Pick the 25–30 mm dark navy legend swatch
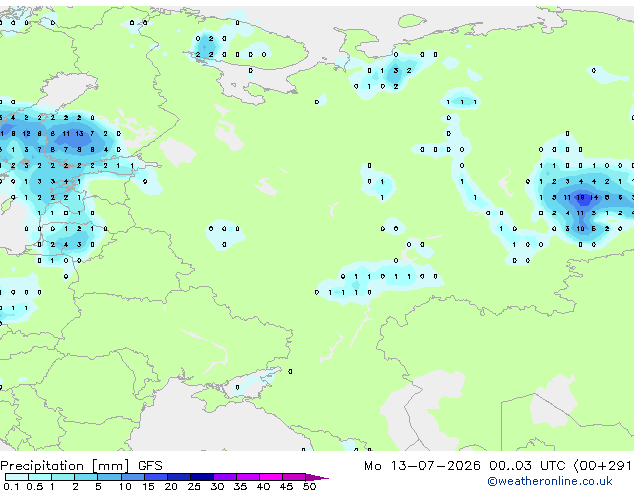This screenshot has height=490, width=634. click(201, 477)
